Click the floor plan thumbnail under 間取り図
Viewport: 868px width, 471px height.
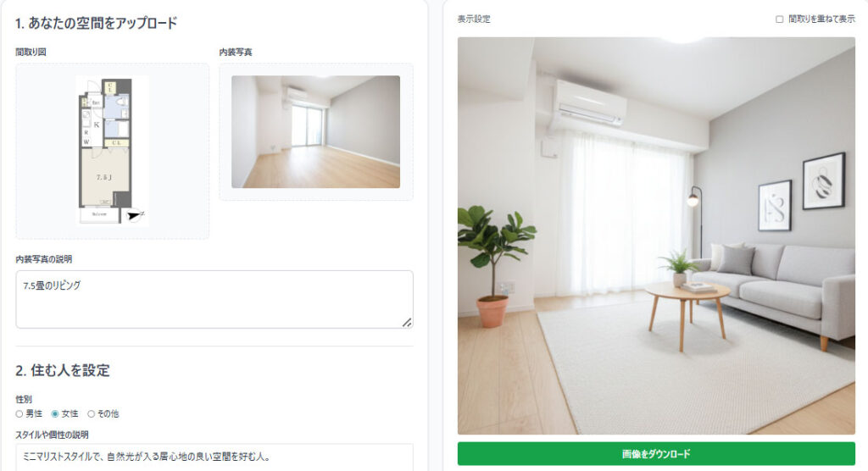113,151
